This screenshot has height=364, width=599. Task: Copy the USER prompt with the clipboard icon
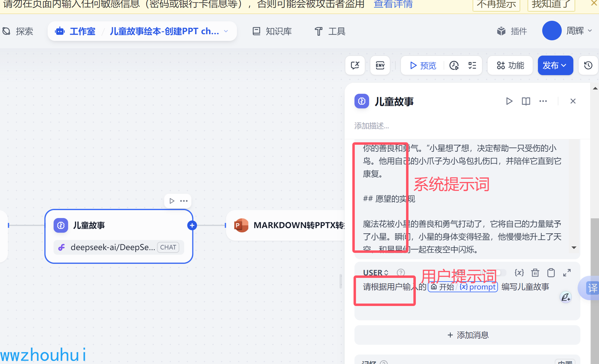[551, 272]
